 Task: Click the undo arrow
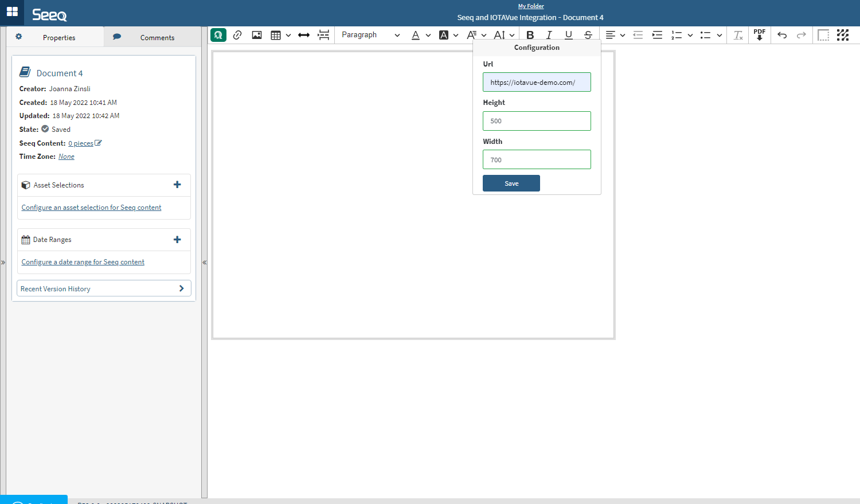tap(782, 35)
